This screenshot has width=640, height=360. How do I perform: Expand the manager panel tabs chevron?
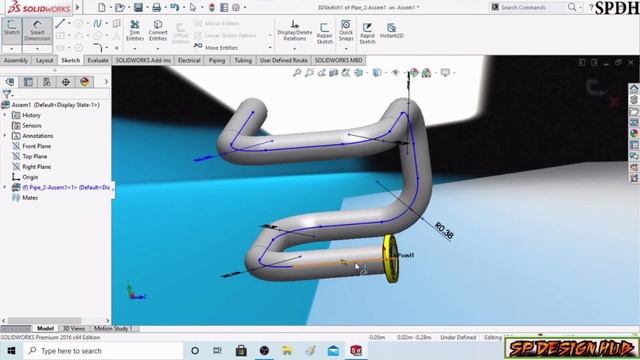coord(106,82)
